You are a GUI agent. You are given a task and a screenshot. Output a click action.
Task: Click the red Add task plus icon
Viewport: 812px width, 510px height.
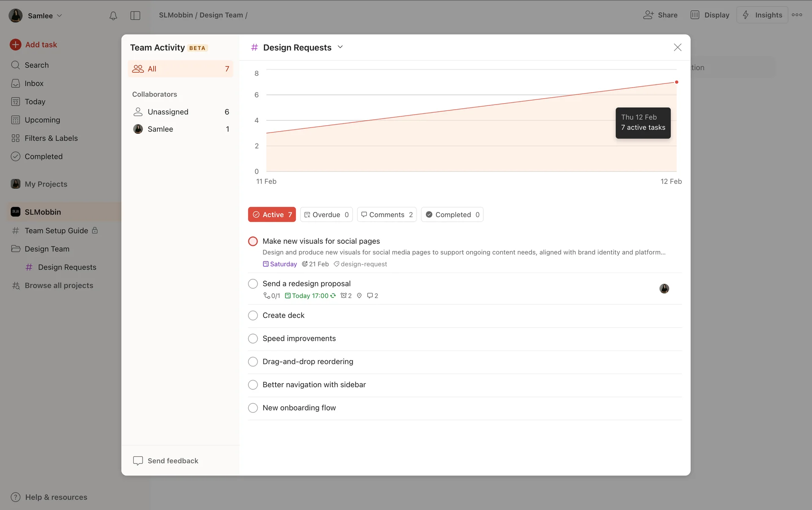(16, 44)
